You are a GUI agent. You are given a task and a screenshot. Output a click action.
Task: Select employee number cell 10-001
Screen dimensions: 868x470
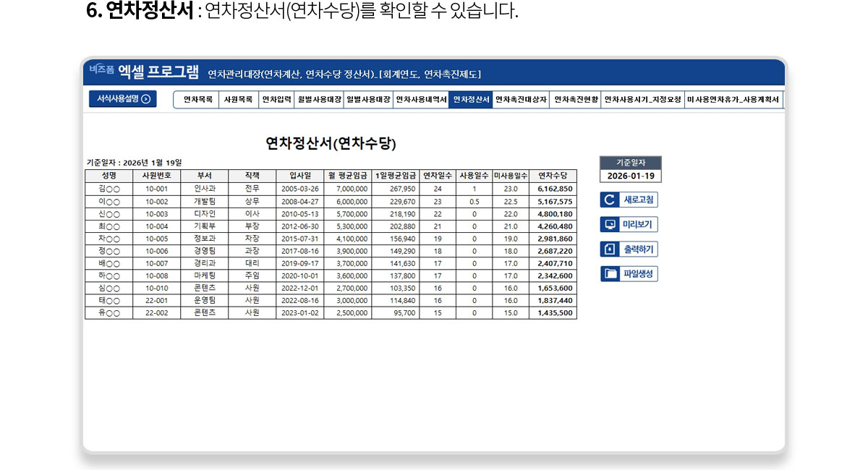pyautogui.click(x=156, y=189)
